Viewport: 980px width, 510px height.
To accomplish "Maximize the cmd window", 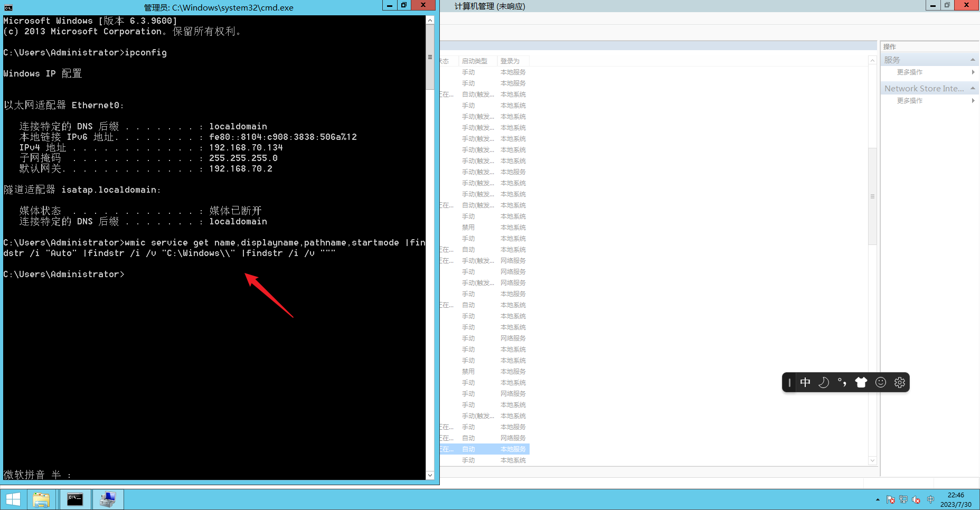I will [403, 5].
